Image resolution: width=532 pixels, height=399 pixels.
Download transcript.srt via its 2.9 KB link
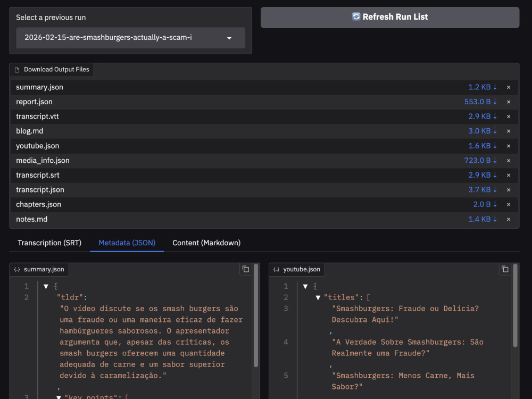point(483,175)
